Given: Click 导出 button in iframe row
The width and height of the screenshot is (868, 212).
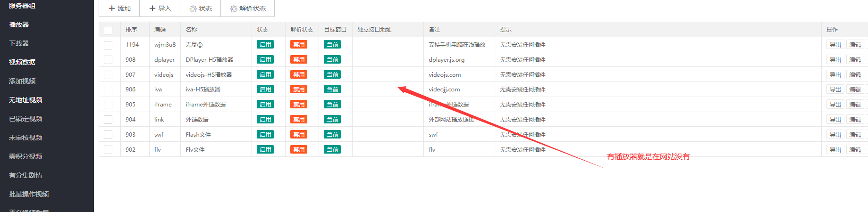Looking at the screenshot, I should 835,105.
